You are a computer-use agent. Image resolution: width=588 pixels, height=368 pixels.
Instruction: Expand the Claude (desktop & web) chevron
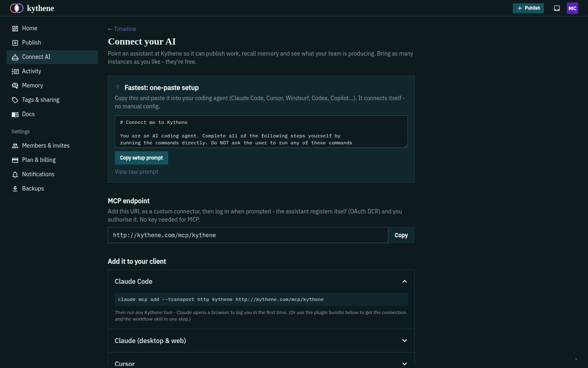(x=405, y=341)
